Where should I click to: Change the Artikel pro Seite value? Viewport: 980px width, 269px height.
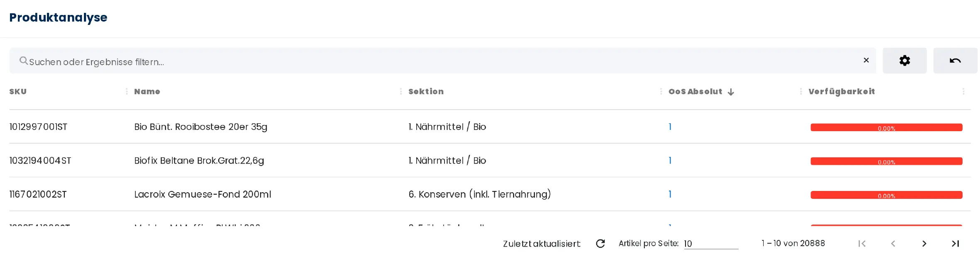point(710,244)
